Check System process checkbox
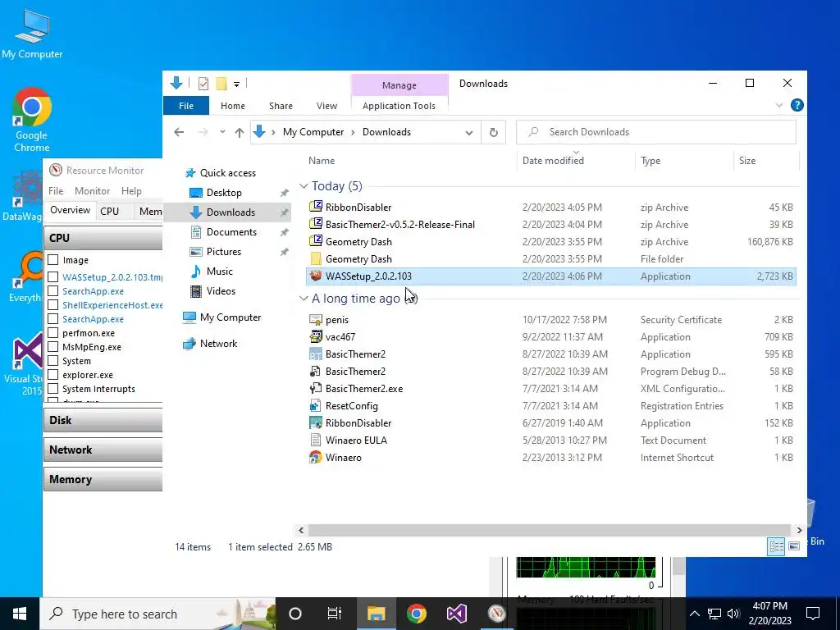The image size is (840, 630). tap(53, 361)
